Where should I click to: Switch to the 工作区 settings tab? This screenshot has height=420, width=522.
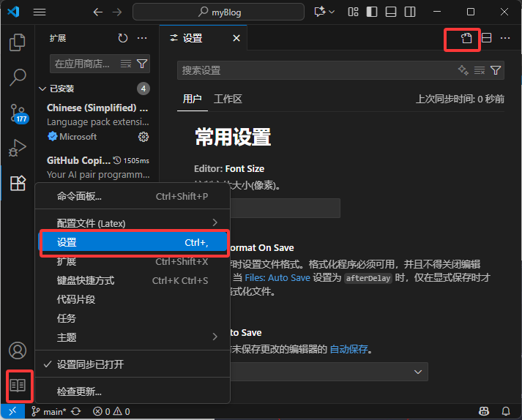pyautogui.click(x=228, y=99)
